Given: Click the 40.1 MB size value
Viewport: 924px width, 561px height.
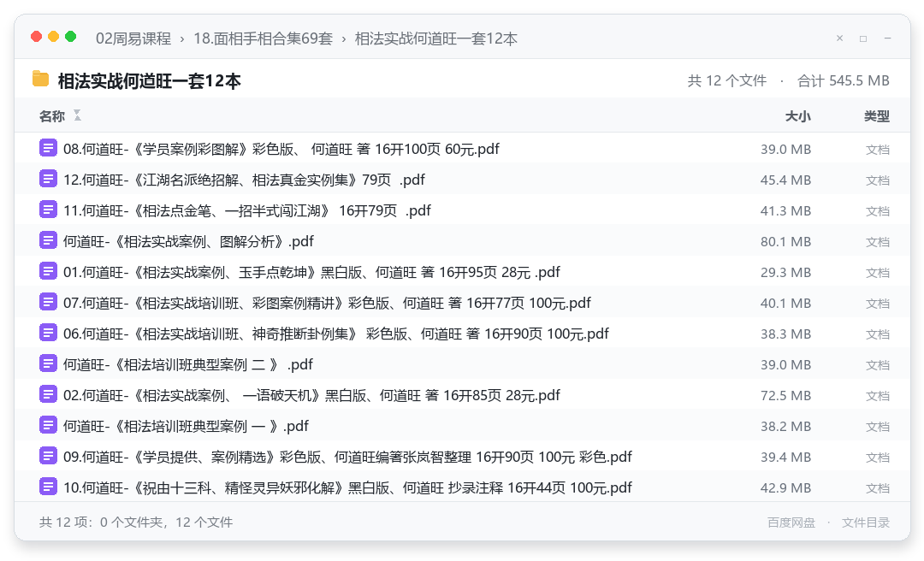Looking at the screenshot, I should 785,303.
